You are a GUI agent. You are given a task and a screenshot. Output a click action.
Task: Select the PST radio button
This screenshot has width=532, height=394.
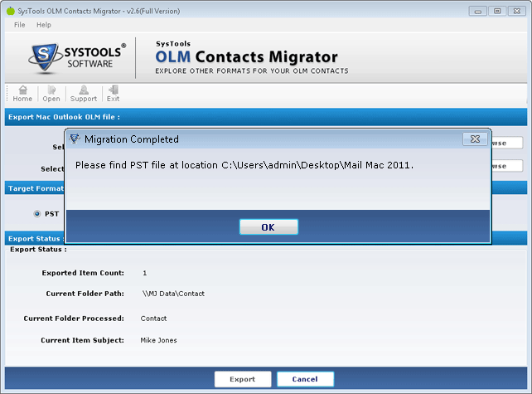click(37, 214)
